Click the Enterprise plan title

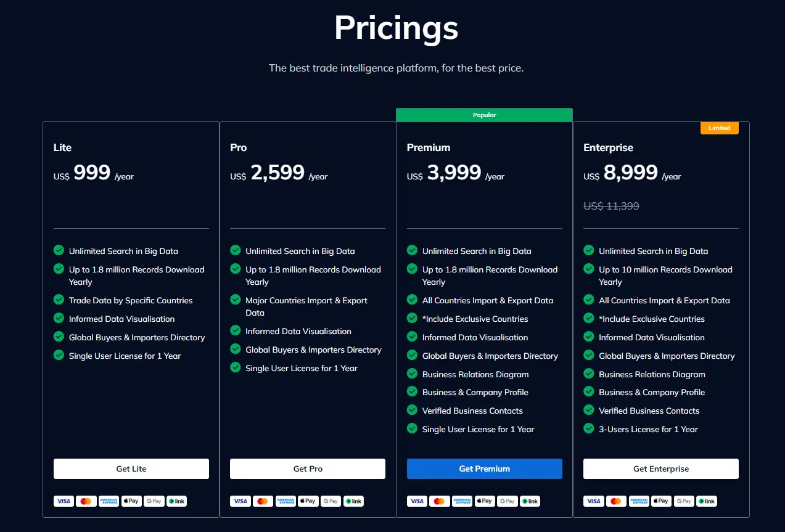coord(608,147)
